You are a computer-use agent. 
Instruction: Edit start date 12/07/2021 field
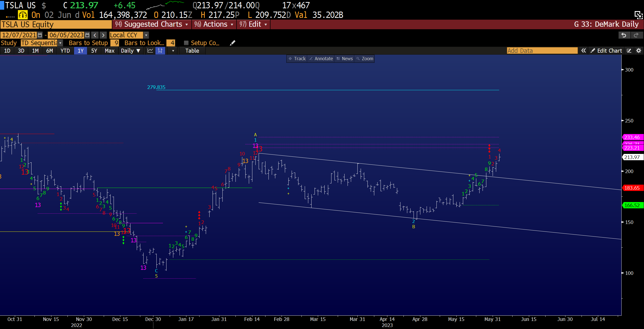coord(19,35)
